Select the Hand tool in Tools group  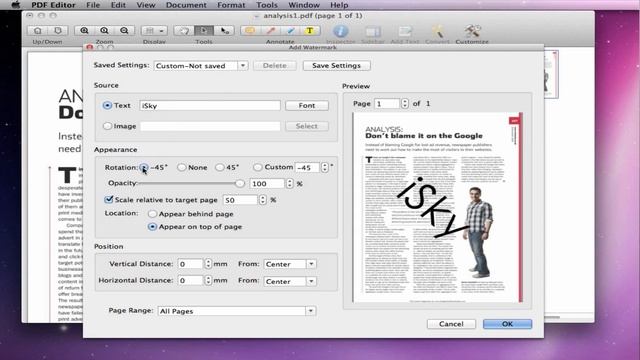[184, 31]
